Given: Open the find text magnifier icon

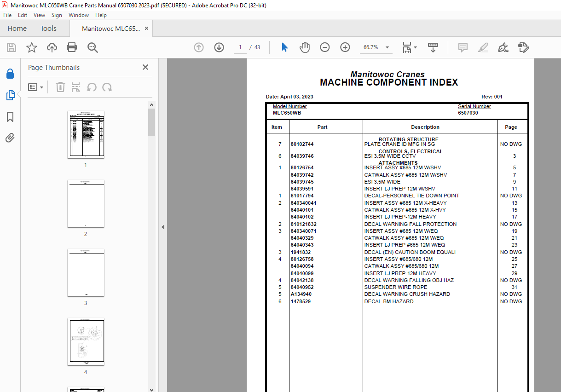Looking at the screenshot, I should pyautogui.click(x=93, y=47).
